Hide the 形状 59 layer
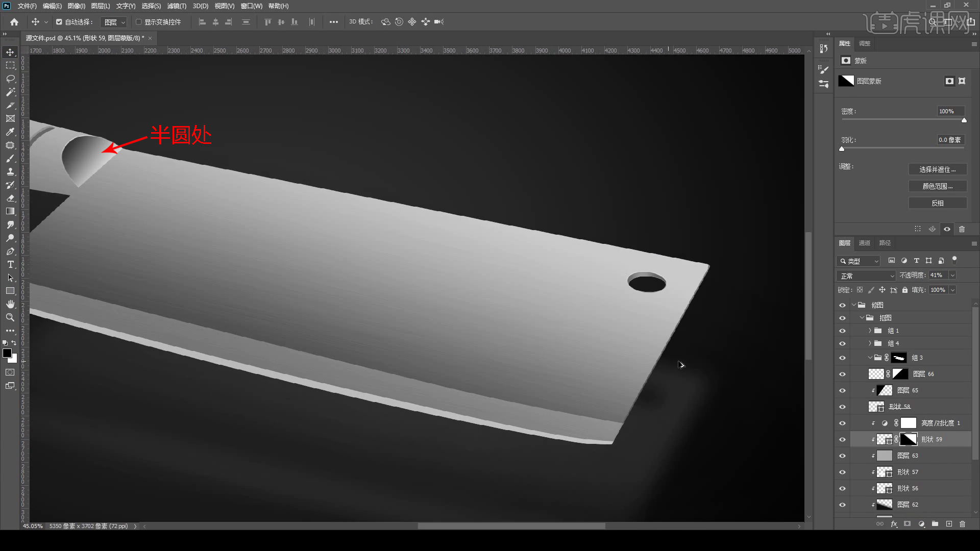Image resolution: width=980 pixels, height=551 pixels. [842, 439]
